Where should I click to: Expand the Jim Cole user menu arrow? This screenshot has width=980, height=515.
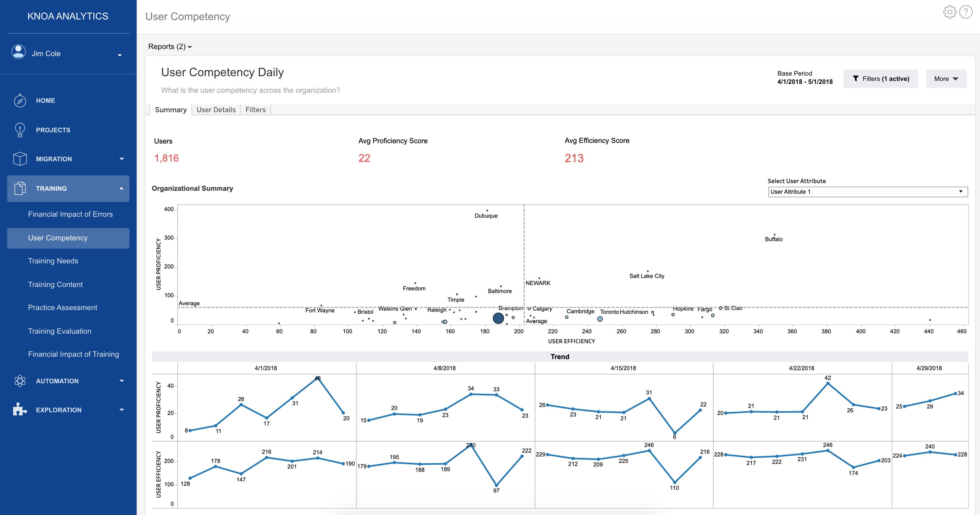tap(120, 55)
